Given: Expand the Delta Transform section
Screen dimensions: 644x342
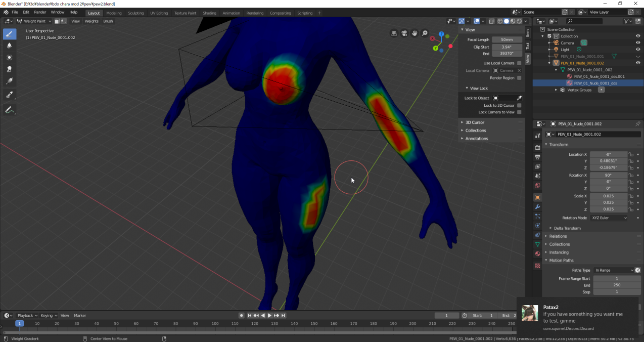Looking at the screenshot, I should (567, 228).
